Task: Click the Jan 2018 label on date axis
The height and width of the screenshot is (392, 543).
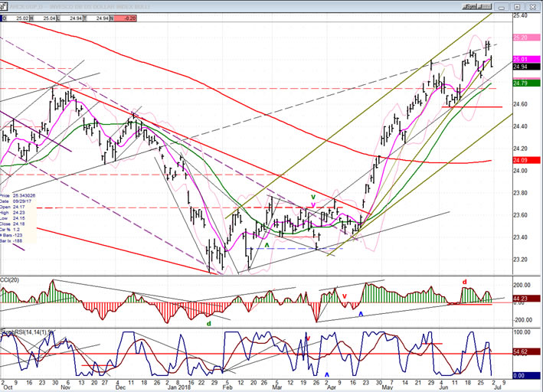Action: (x=178, y=387)
